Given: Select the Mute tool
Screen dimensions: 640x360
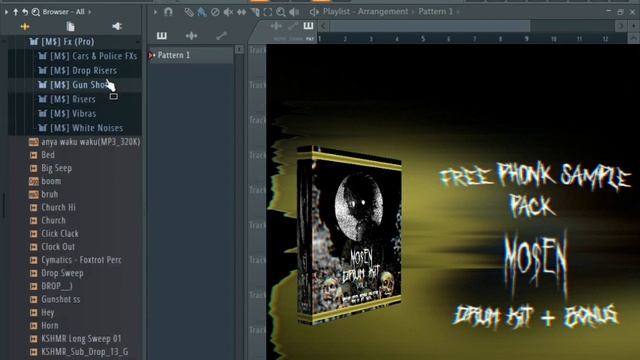Looking at the screenshot, I should pos(228,12).
